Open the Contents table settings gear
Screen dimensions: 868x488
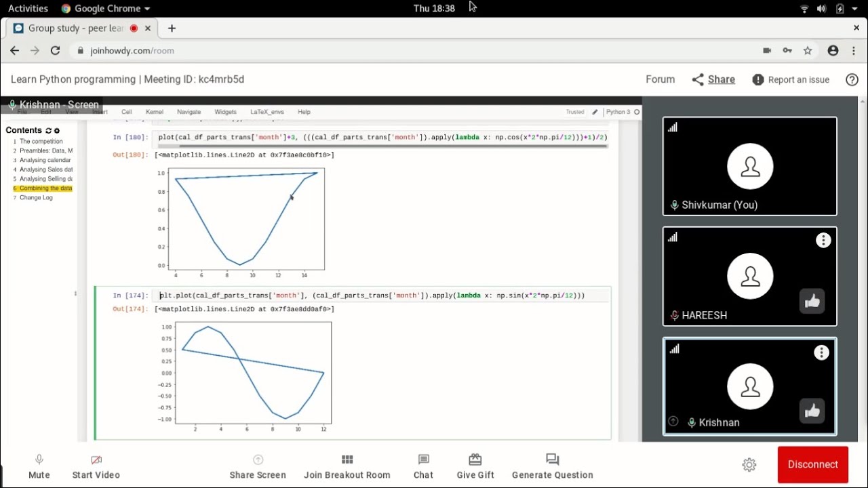(x=57, y=130)
